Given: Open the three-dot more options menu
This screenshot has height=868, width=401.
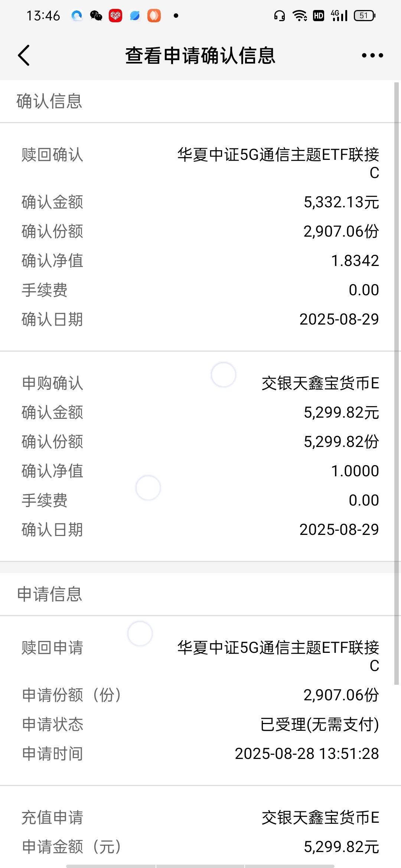Looking at the screenshot, I should point(372,56).
